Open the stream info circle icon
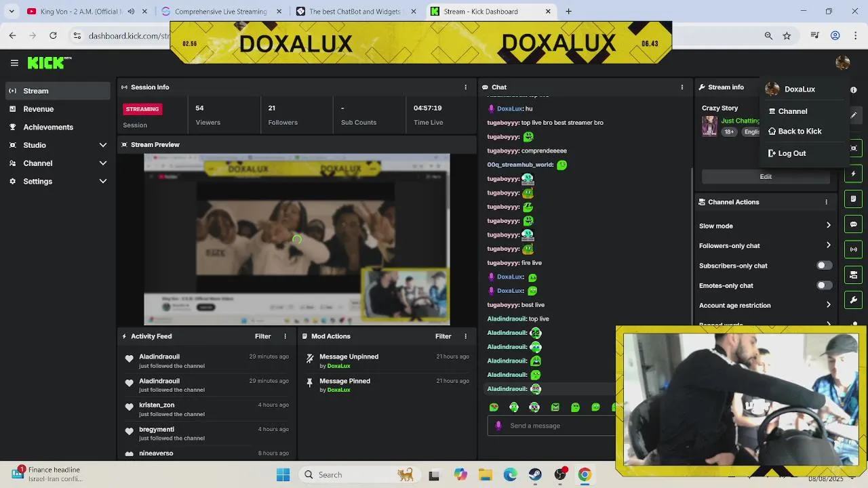The image size is (868, 488). (853, 89)
